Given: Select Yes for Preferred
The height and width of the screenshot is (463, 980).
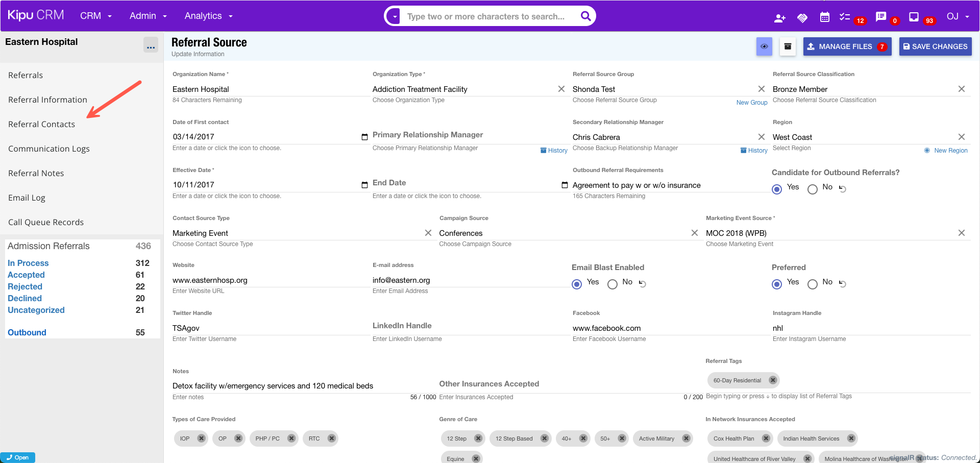Looking at the screenshot, I should (777, 284).
